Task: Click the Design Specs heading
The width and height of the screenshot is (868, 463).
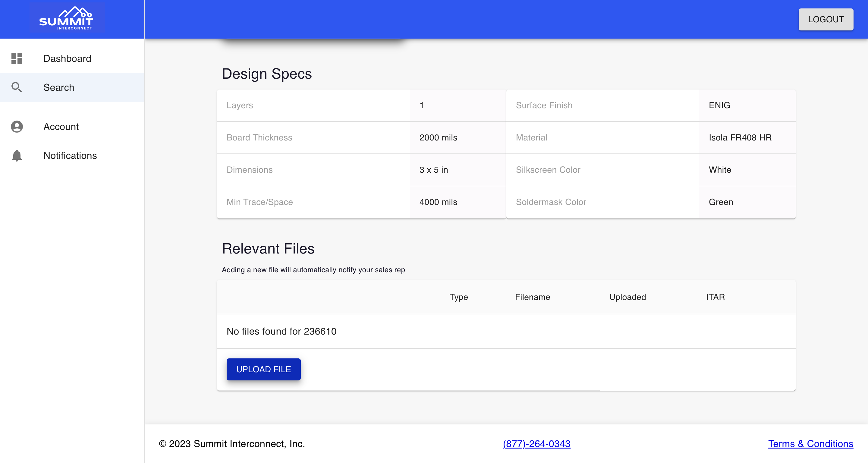Action: coord(267,74)
